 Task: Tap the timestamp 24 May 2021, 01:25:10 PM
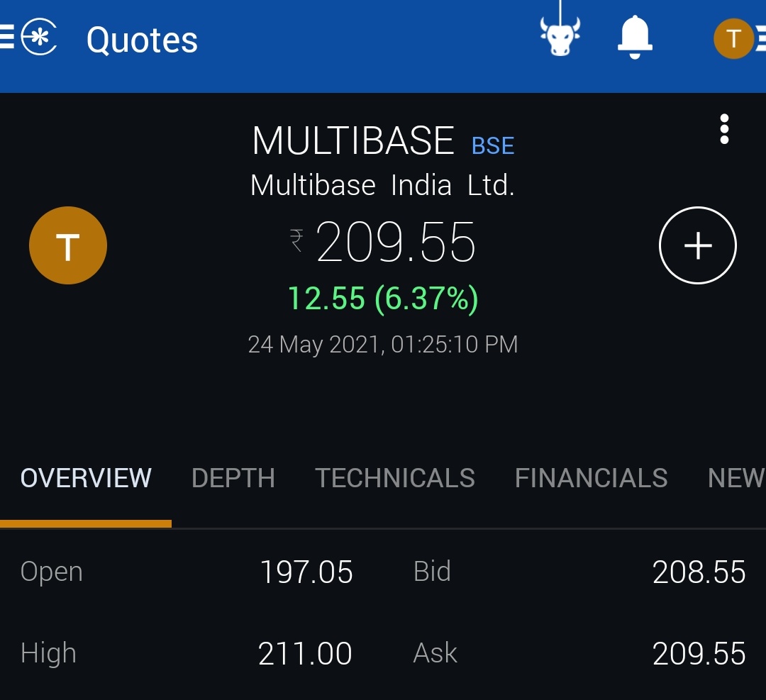tap(383, 345)
